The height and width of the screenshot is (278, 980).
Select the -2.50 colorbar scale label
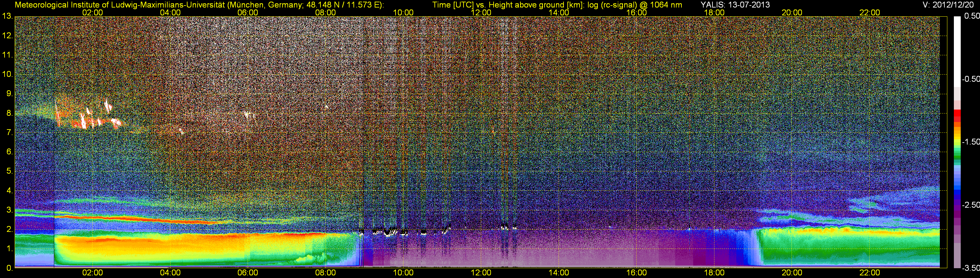[971, 205]
